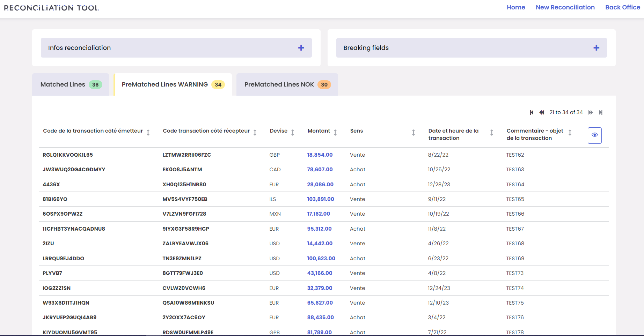
Task: Sort table by Montant column
Action: [335, 133]
